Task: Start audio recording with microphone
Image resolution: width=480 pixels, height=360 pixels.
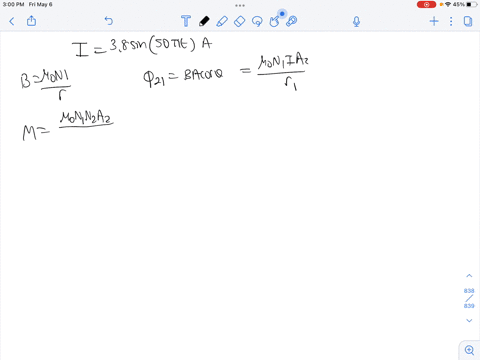Action: click(356, 22)
